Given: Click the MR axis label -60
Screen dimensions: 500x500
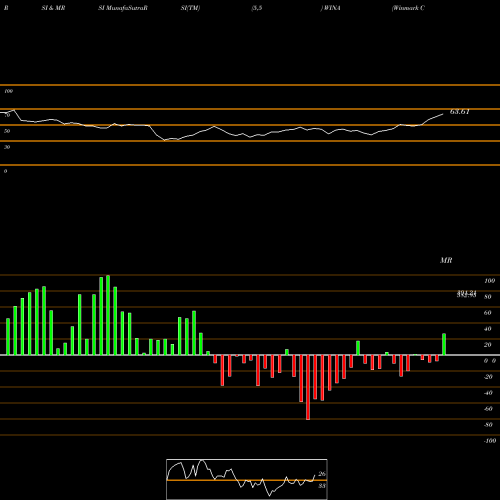Looking at the screenshot, I should pos(488,409).
